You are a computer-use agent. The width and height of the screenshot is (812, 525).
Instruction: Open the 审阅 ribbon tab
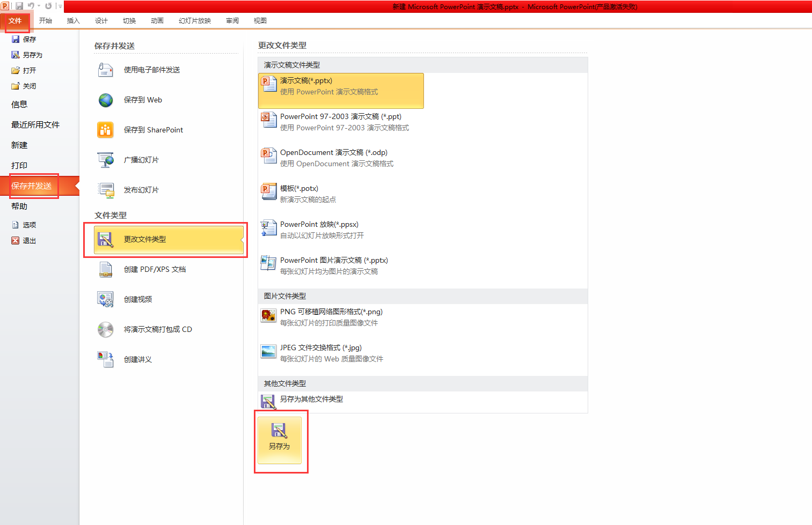click(x=232, y=20)
